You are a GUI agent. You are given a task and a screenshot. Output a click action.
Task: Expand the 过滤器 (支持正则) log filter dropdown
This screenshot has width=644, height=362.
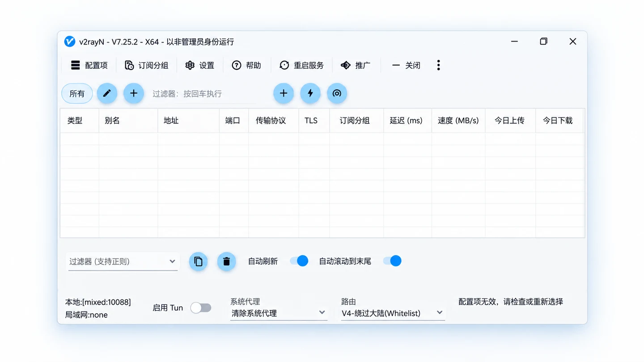(123, 261)
